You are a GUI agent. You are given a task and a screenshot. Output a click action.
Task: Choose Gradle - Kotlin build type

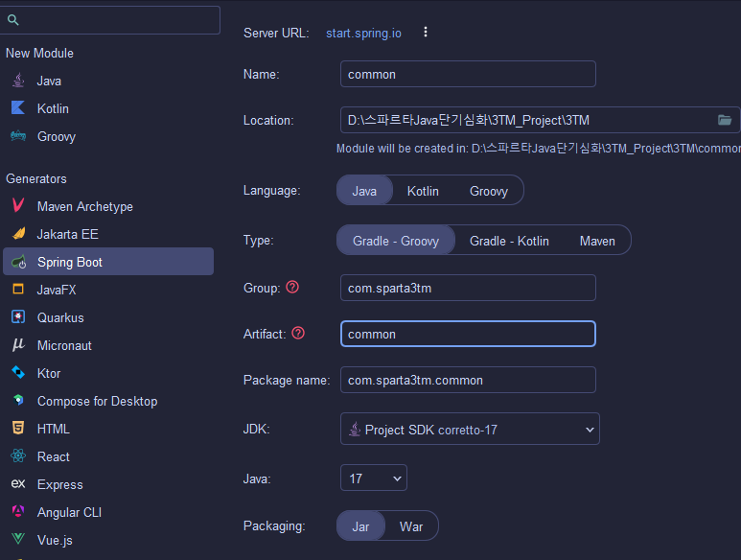click(x=509, y=241)
